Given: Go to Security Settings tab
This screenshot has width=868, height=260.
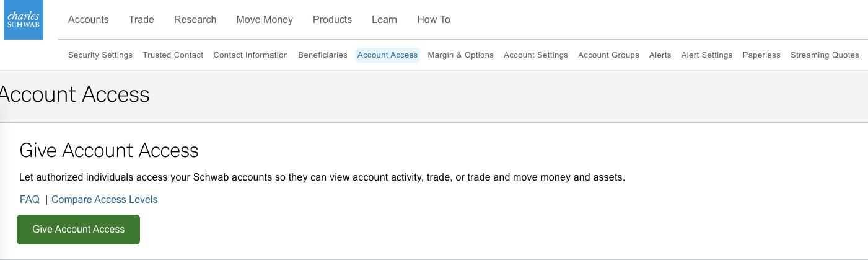Looking at the screenshot, I should [100, 55].
